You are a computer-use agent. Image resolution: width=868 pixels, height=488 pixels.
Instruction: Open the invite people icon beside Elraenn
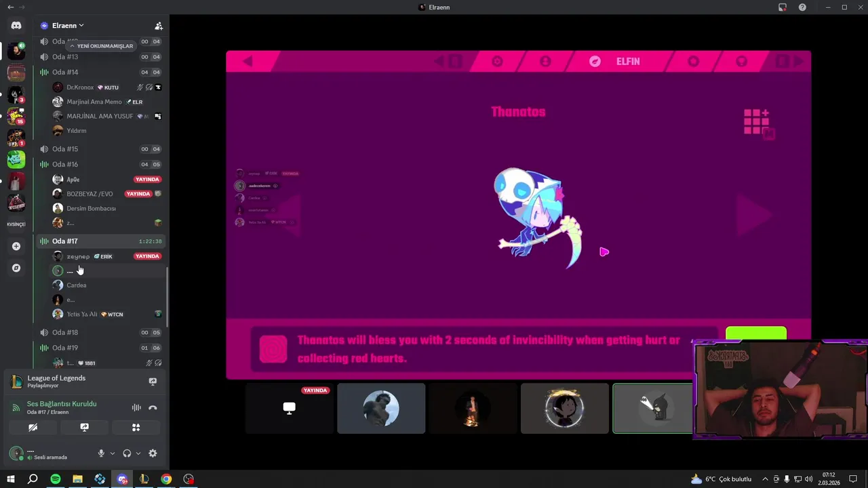coord(159,26)
